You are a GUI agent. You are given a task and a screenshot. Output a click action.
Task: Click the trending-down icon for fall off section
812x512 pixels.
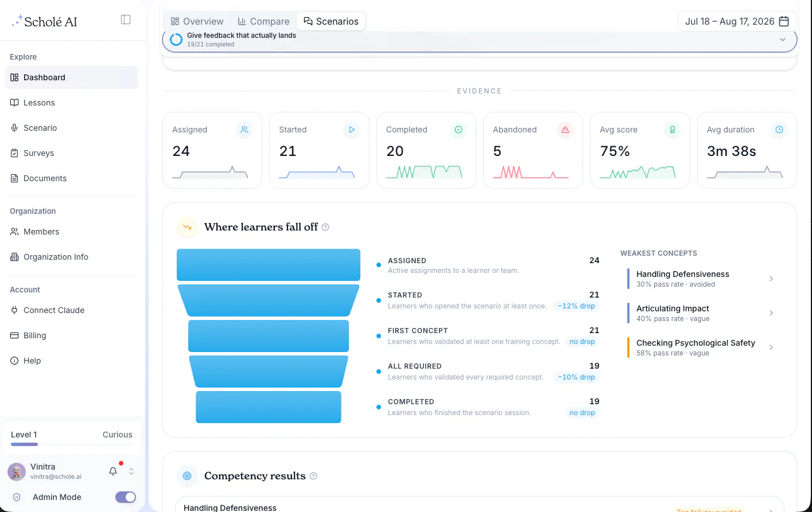pyautogui.click(x=187, y=227)
